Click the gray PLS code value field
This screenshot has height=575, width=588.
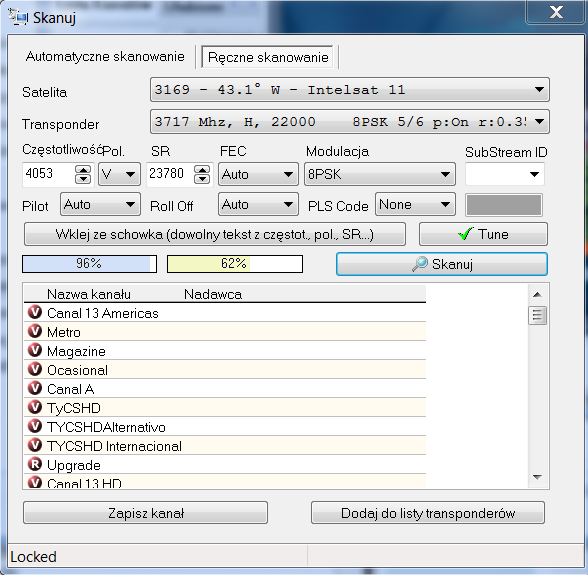coord(504,205)
